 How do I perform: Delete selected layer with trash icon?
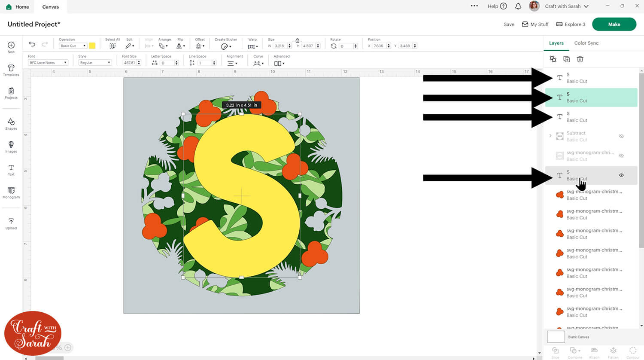[x=580, y=59]
